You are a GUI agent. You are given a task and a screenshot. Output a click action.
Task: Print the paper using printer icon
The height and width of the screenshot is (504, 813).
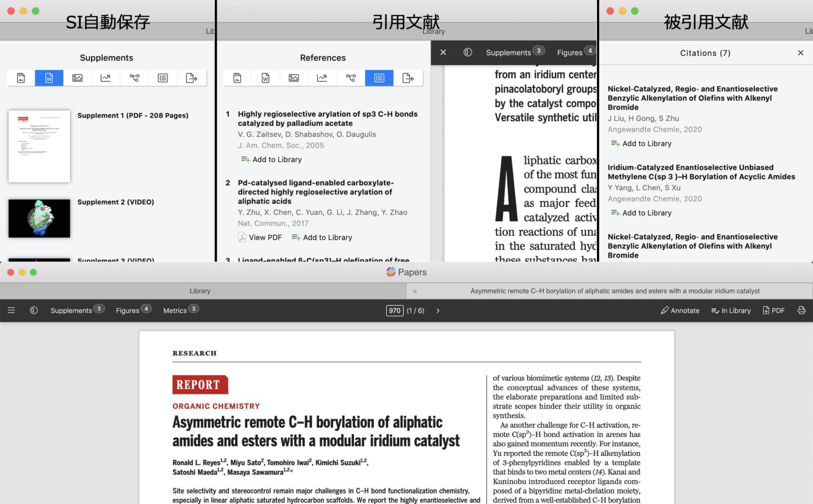(801, 310)
